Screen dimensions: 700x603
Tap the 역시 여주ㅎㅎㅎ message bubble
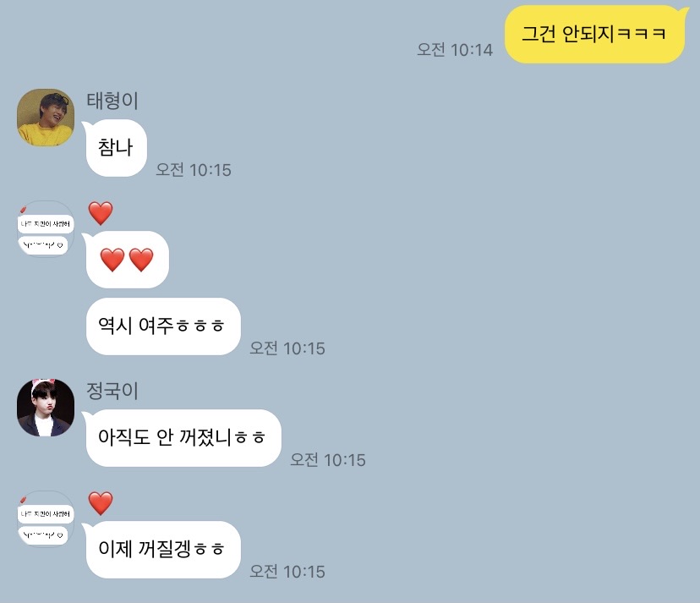[163, 326]
